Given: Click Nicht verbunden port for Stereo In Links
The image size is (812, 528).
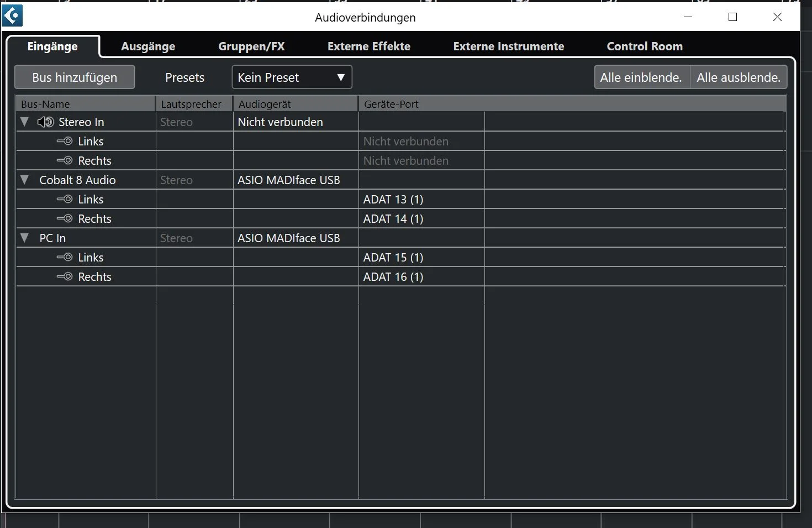Looking at the screenshot, I should tap(421, 141).
